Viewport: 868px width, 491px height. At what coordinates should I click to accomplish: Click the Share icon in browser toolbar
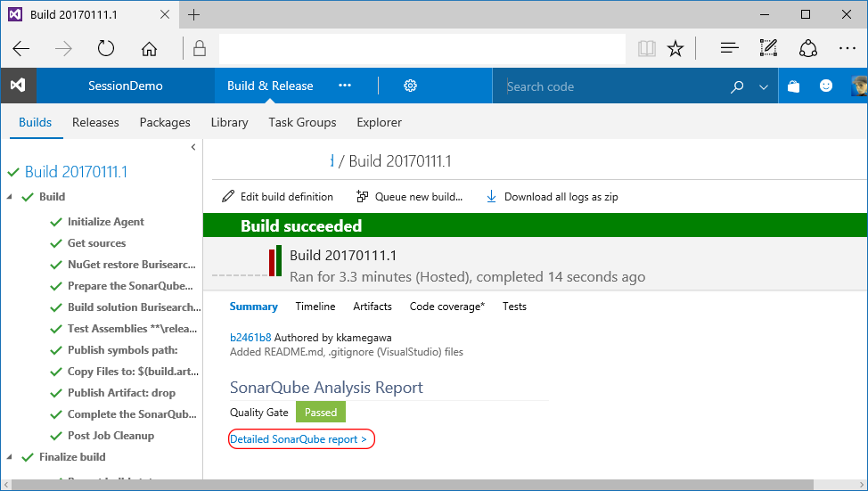pyautogui.click(x=808, y=48)
